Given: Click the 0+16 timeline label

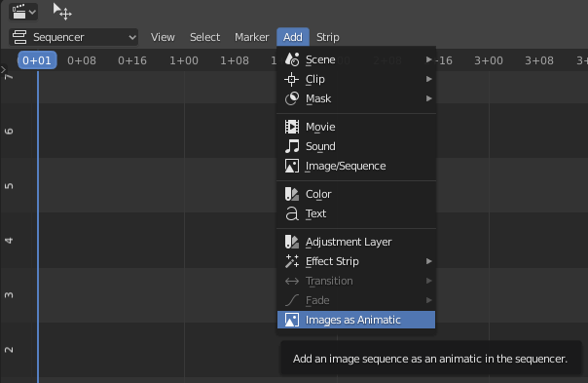Looking at the screenshot, I should pyautogui.click(x=132, y=60).
